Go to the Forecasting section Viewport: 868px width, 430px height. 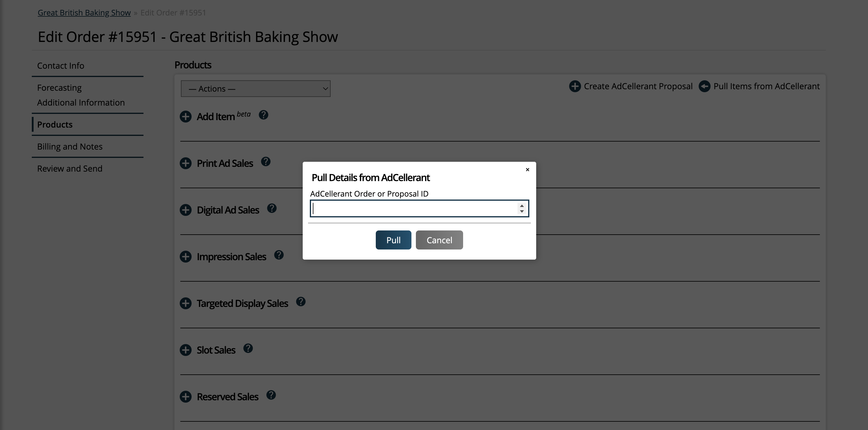(59, 88)
